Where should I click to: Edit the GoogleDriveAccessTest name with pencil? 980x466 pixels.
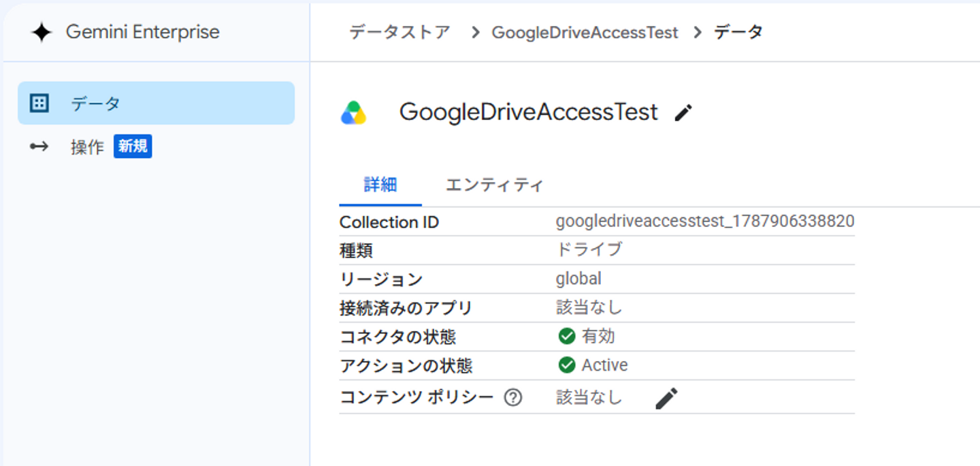point(683,113)
